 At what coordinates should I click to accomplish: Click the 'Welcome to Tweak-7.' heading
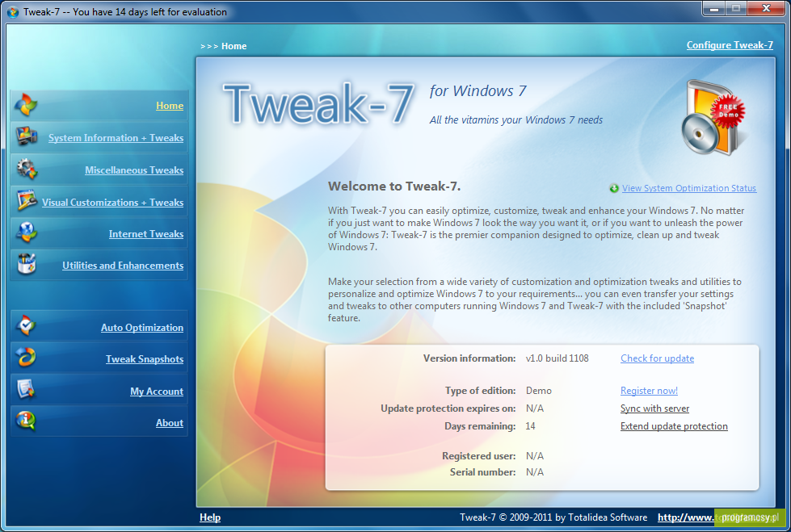pyautogui.click(x=394, y=186)
